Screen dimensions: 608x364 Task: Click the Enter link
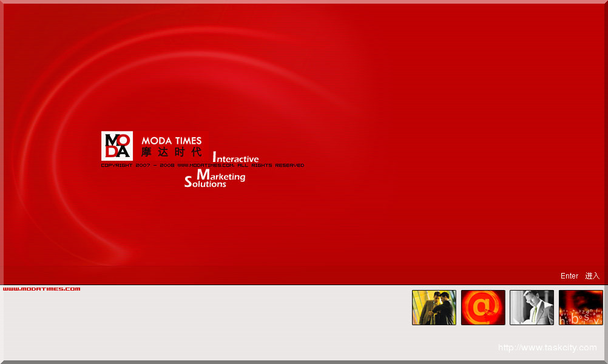point(569,276)
